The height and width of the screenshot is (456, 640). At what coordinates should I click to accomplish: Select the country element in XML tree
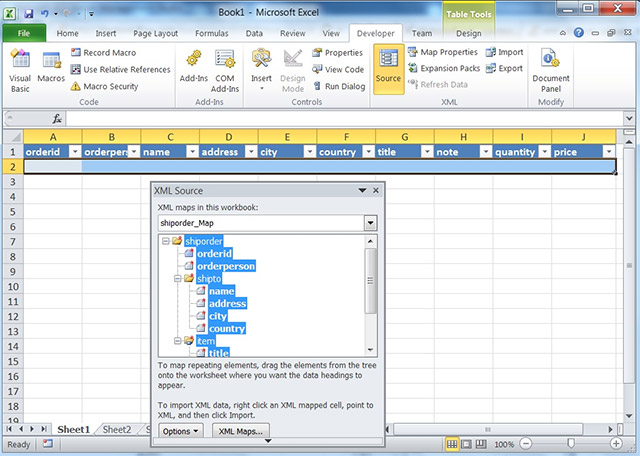pyautogui.click(x=227, y=329)
